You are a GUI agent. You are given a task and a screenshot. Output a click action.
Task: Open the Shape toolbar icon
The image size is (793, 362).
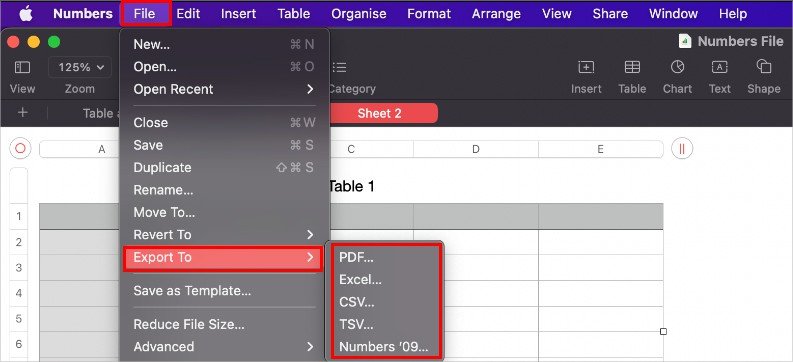(764, 67)
